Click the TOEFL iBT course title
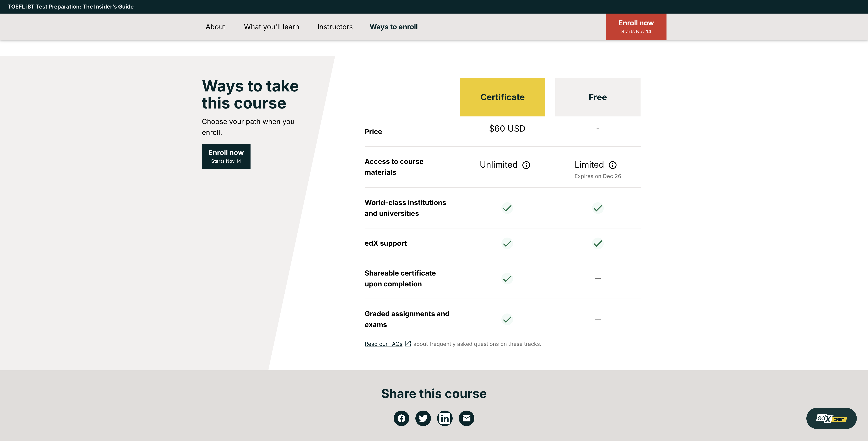The image size is (868, 441). click(71, 7)
